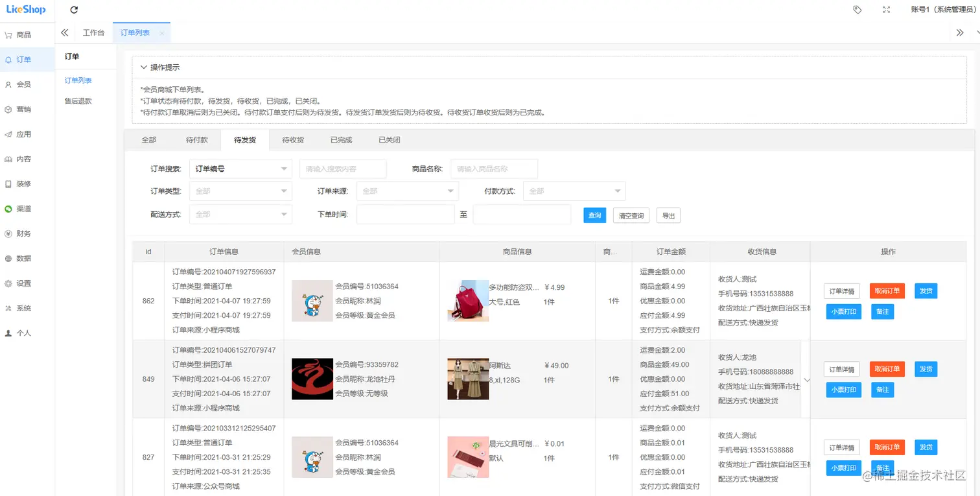Click the refresh icon in top bar
Viewport: 980px width, 496px height.
point(74,10)
